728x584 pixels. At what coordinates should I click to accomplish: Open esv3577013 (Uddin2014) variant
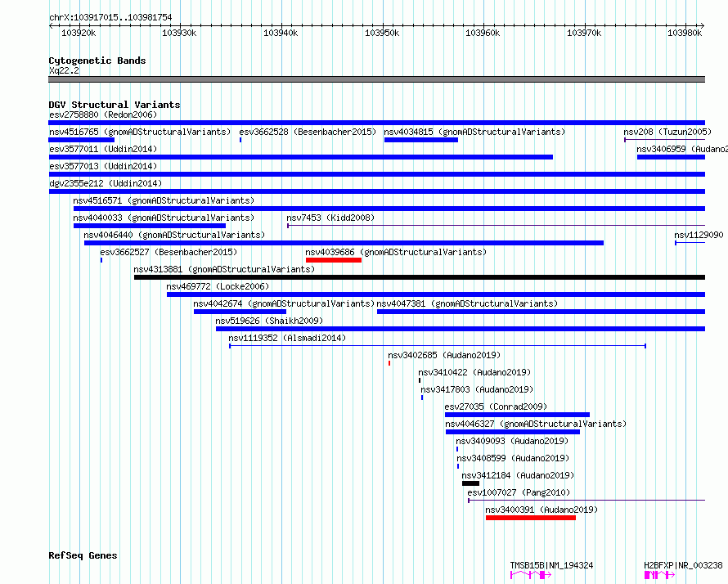click(x=103, y=166)
